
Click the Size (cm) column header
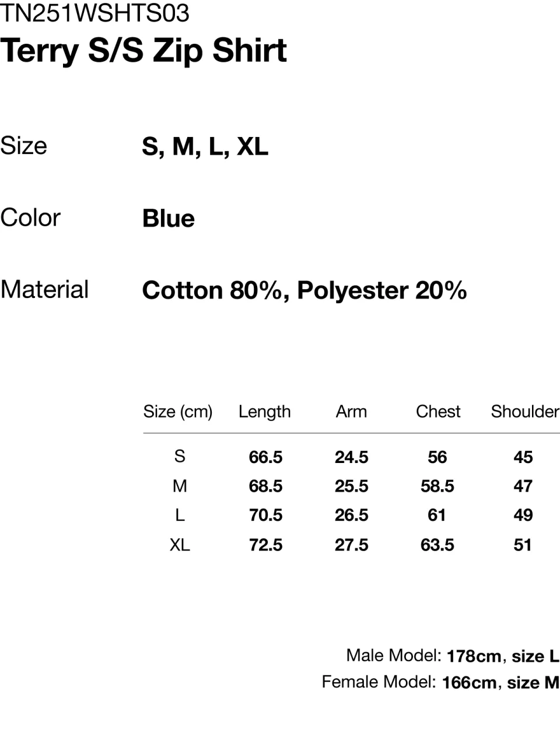[178, 412]
